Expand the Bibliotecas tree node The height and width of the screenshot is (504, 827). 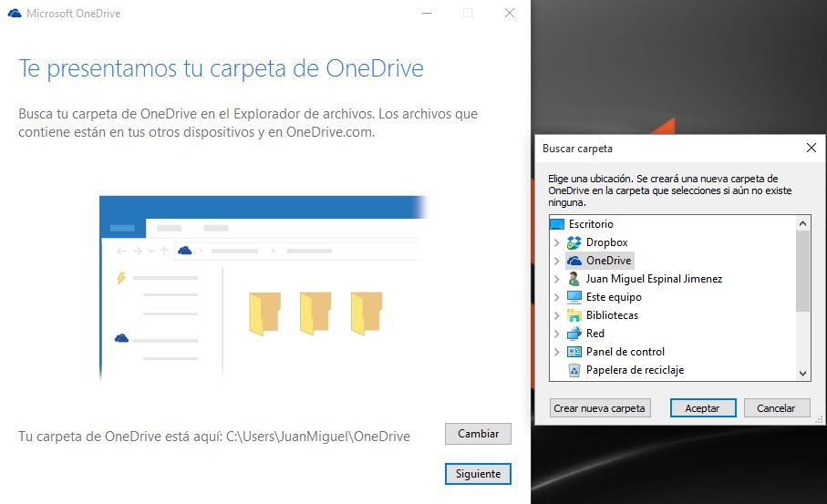point(556,315)
